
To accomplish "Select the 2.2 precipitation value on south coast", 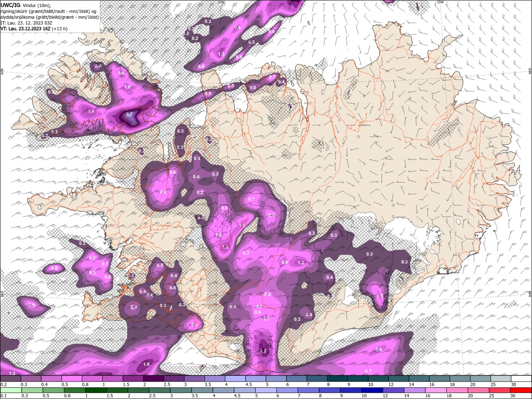I will coord(263,351).
